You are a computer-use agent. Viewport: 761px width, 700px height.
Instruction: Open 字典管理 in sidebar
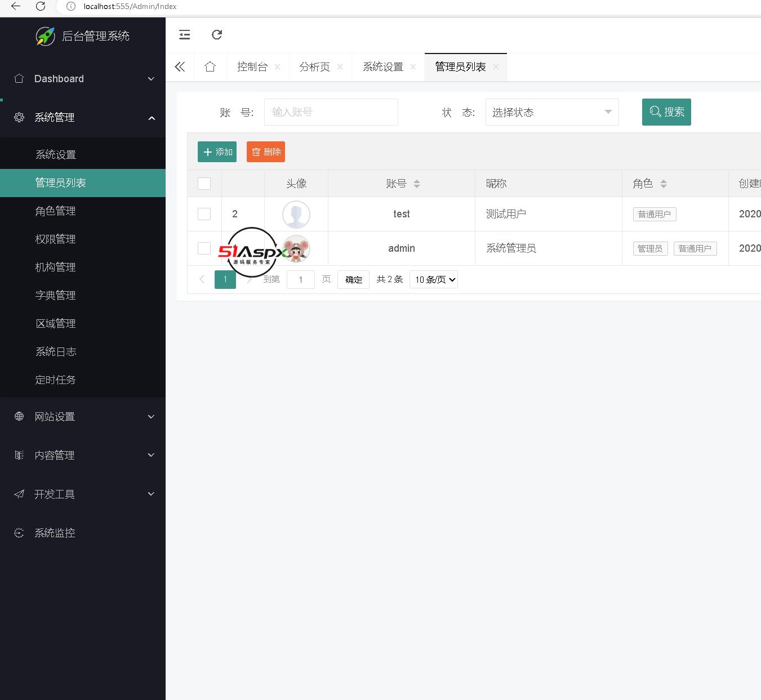83,296
